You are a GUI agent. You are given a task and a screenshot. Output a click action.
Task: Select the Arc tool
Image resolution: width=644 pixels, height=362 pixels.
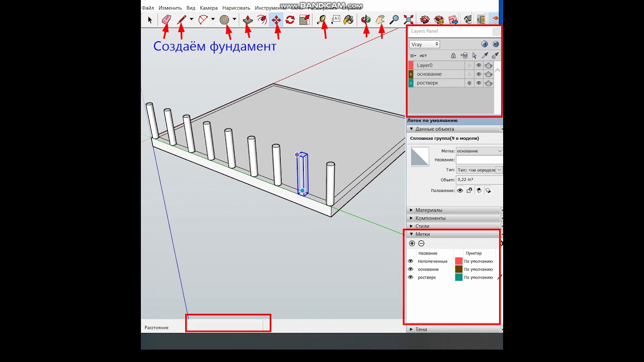coord(203,20)
